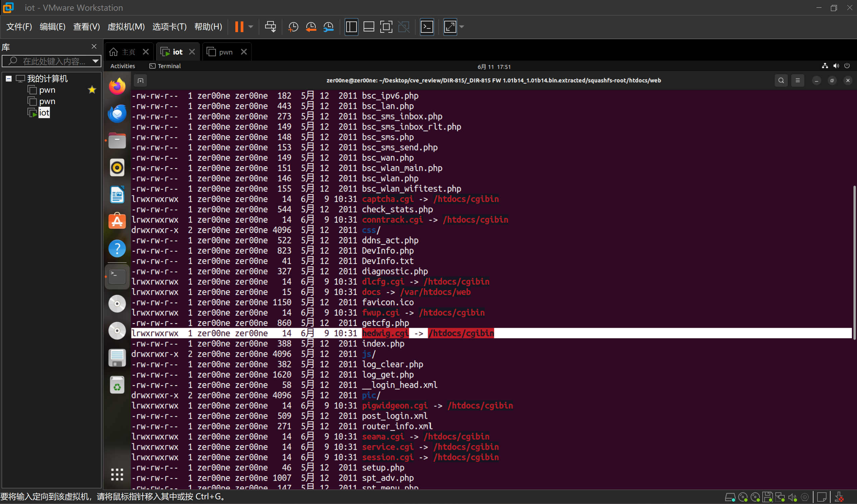The image size is (857, 504).
Task: Click VMware status bar hard disk icon
Action: [730, 497]
